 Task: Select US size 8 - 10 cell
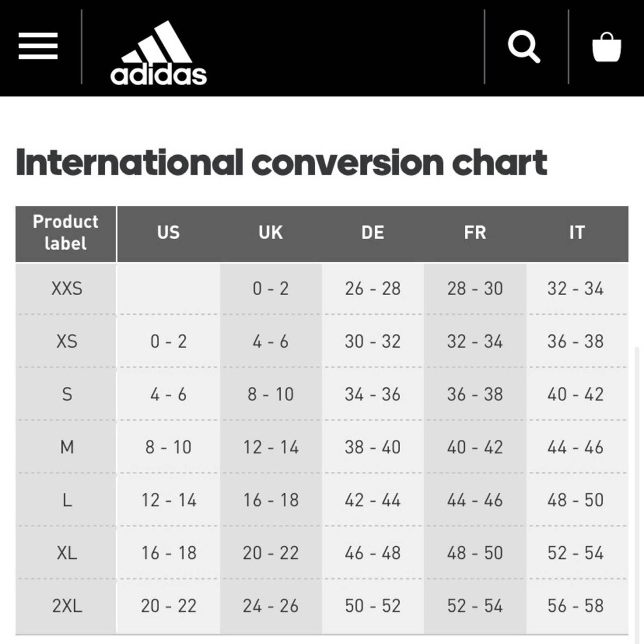[x=168, y=447]
